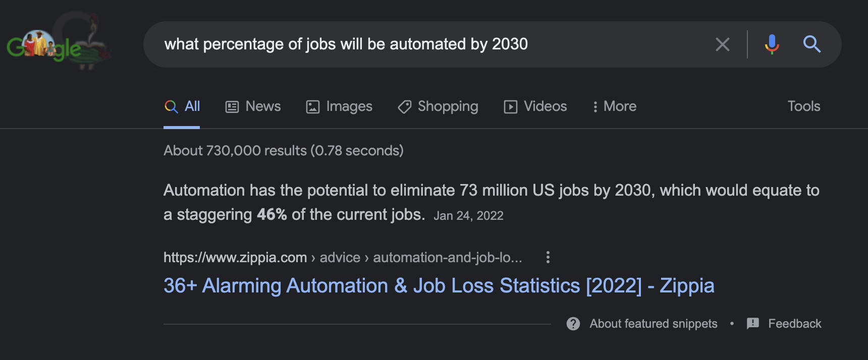Start voice search with the microphone icon
The image size is (868, 360).
click(x=772, y=44)
